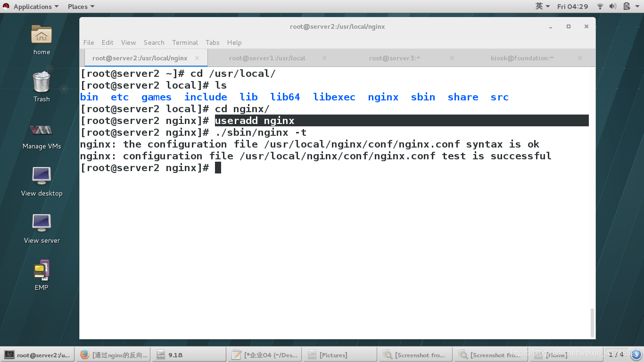Click the terminal title bar text
This screenshot has height=362, width=644.
pyautogui.click(x=338, y=27)
